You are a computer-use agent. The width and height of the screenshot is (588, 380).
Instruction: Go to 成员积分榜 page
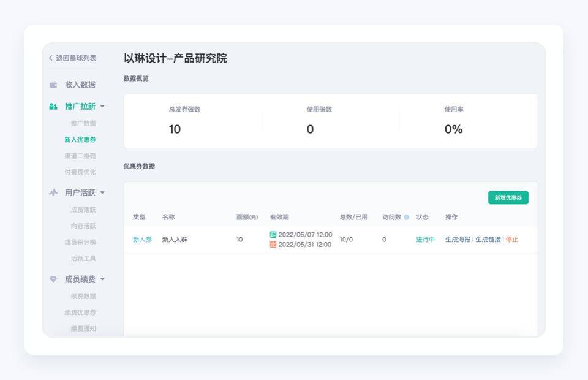pyautogui.click(x=80, y=242)
